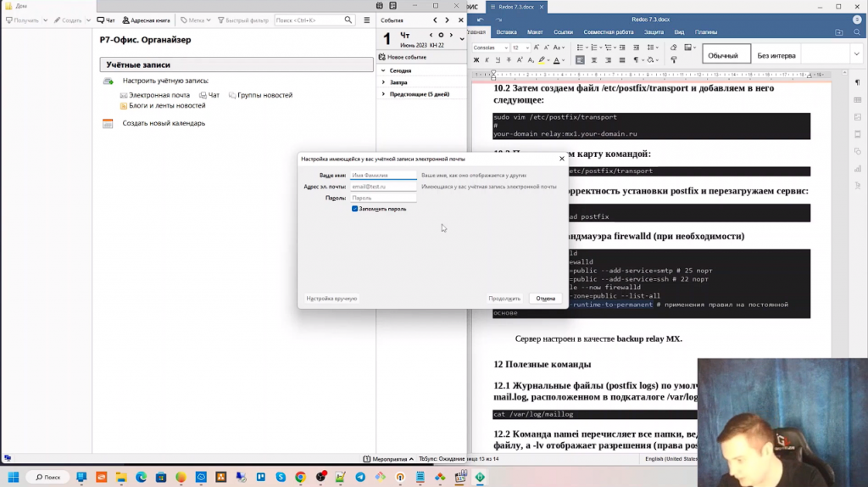Open the Tag dropdown in organizer toolbar
Viewport: 868px width, 487px height.
point(196,20)
